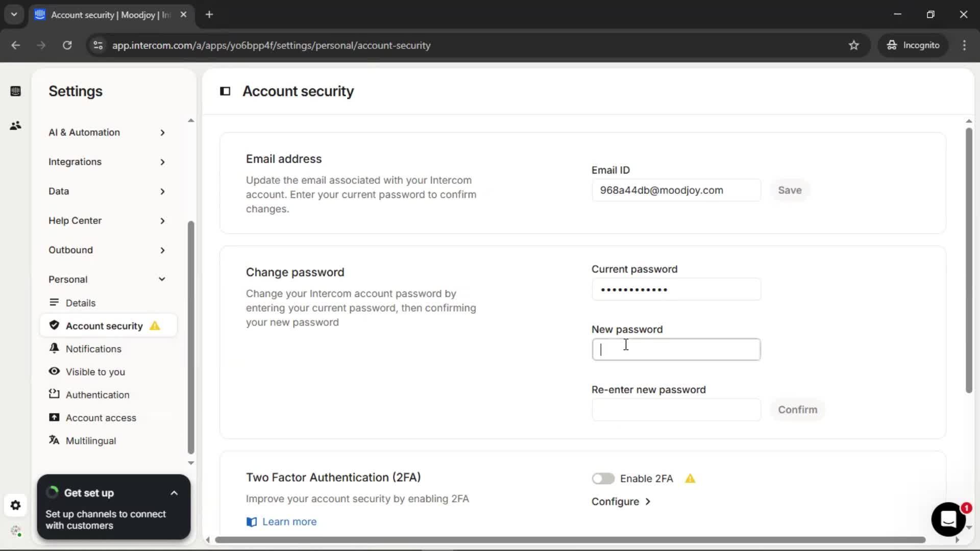Open the Intercom messenger chat bubble
The width and height of the screenshot is (980, 551).
coord(948,519)
